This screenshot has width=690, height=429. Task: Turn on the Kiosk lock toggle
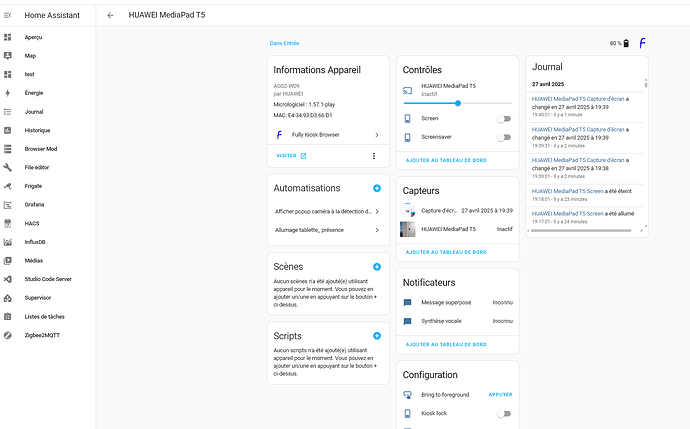click(x=504, y=413)
